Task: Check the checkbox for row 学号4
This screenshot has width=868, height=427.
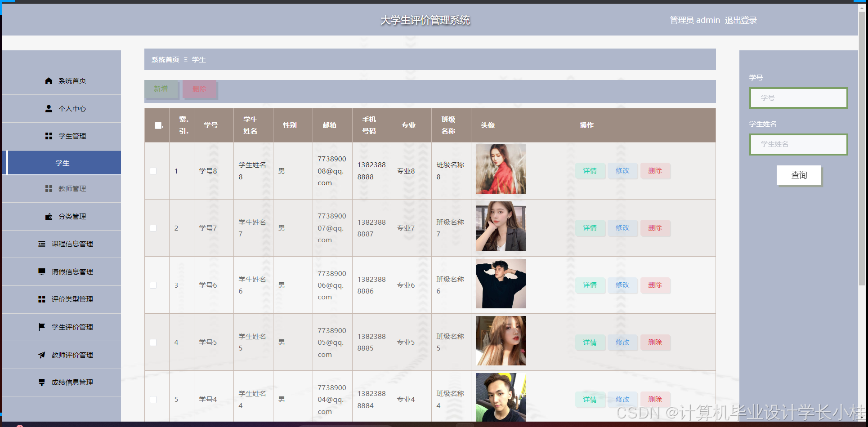Action: (x=153, y=400)
